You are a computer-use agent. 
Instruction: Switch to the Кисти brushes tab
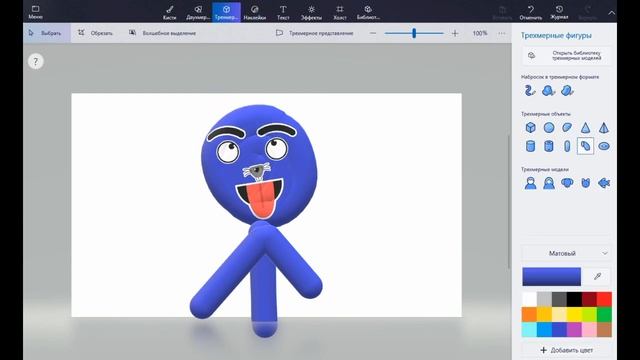169,12
